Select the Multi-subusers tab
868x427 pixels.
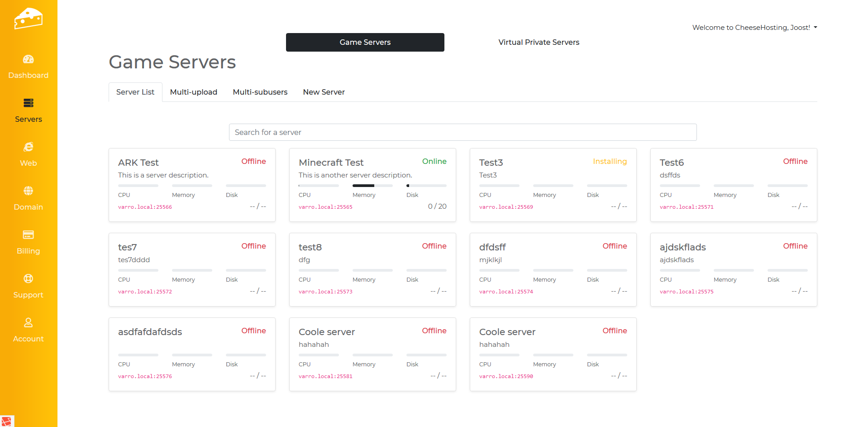[x=260, y=92]
